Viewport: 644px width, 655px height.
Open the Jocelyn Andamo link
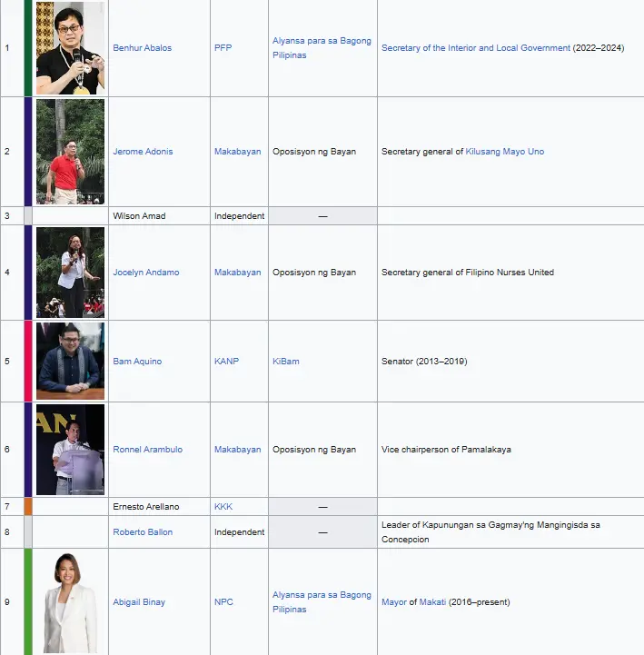(145, 272)
